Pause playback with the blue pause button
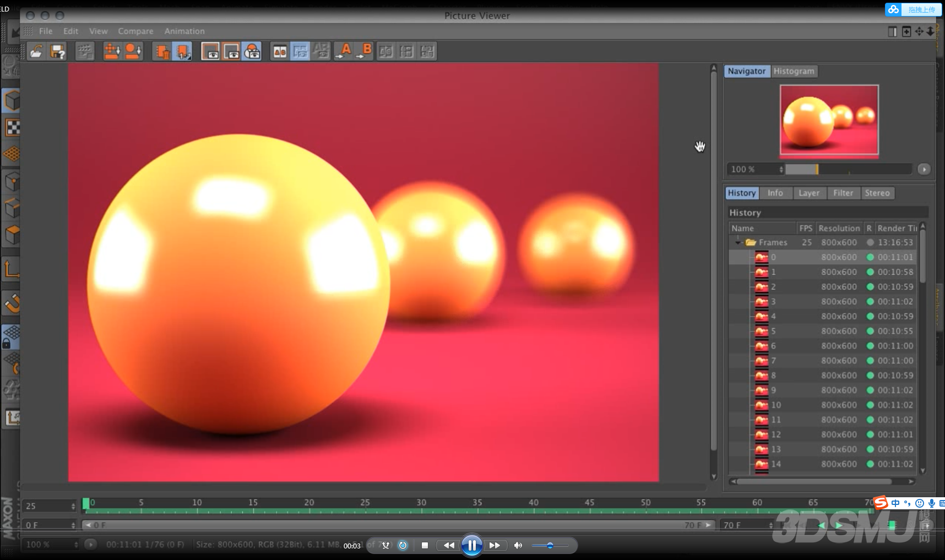Image resolution: width=945 pixels, height=560 pixels. click(x=472, y=546)
